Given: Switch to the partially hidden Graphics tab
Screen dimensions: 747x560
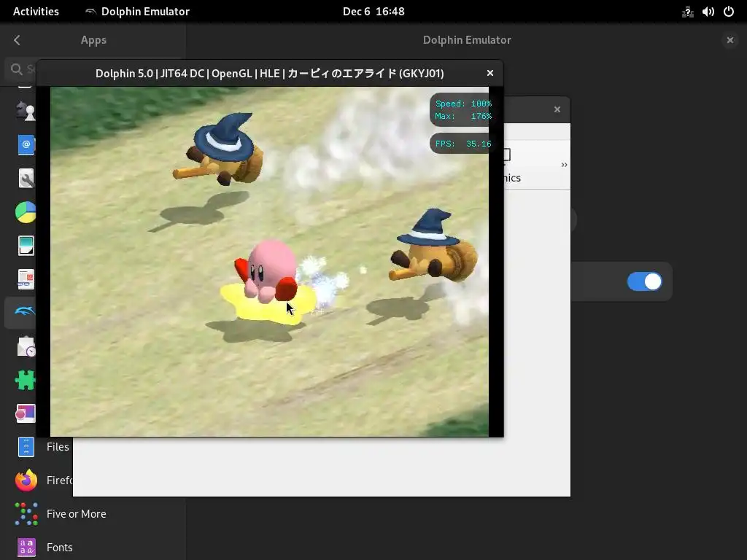Looking at the screenshot, I should (x=512, y=166).
